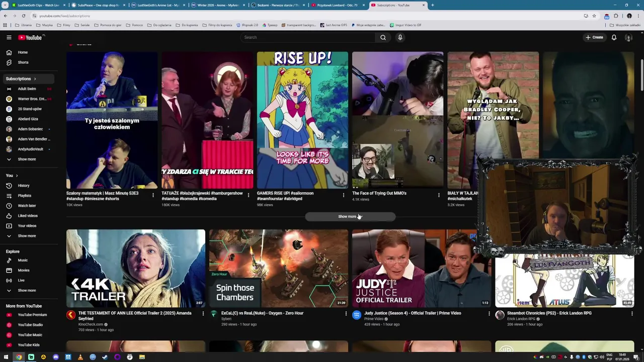The image size is (644, 362).
Task: Go to Home in sidebar
Action: pos(28,52)
